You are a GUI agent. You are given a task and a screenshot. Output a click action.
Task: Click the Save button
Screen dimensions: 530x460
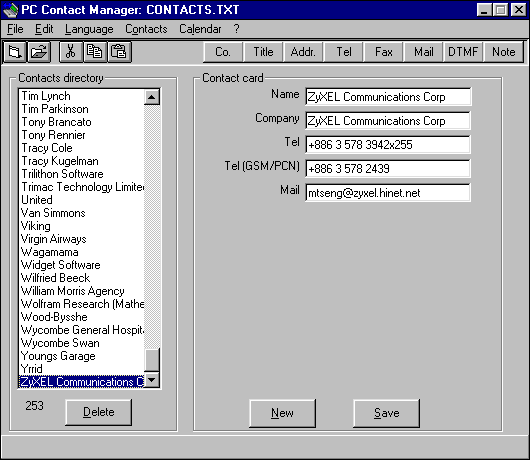pos(386,413)
